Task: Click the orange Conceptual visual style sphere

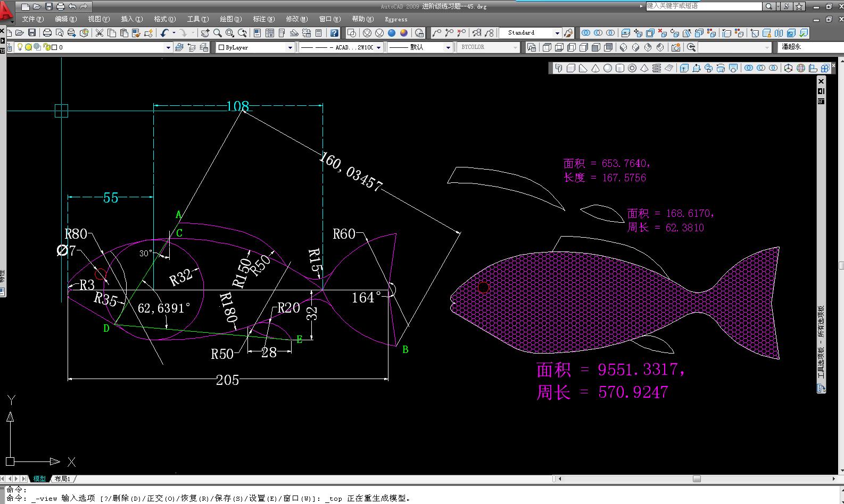Action: tap(404, 33)
